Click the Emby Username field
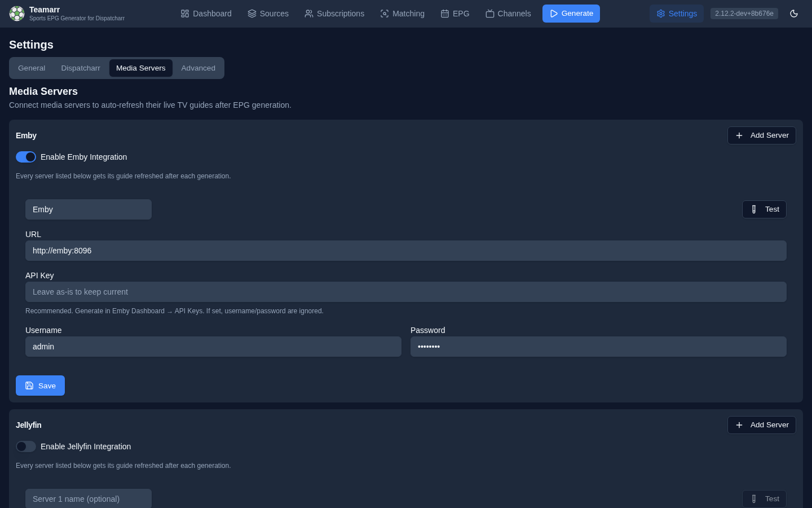This screenshot has width=812, height=508. tap(213, 347)
